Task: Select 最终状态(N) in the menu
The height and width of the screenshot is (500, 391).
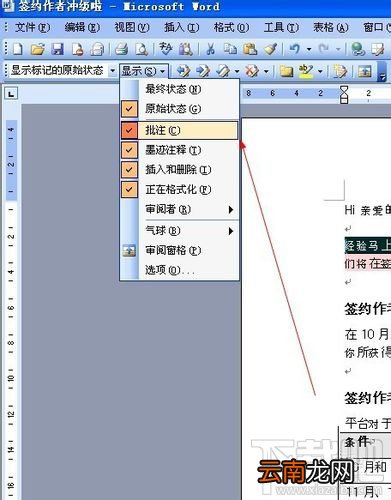Action: 179,89
